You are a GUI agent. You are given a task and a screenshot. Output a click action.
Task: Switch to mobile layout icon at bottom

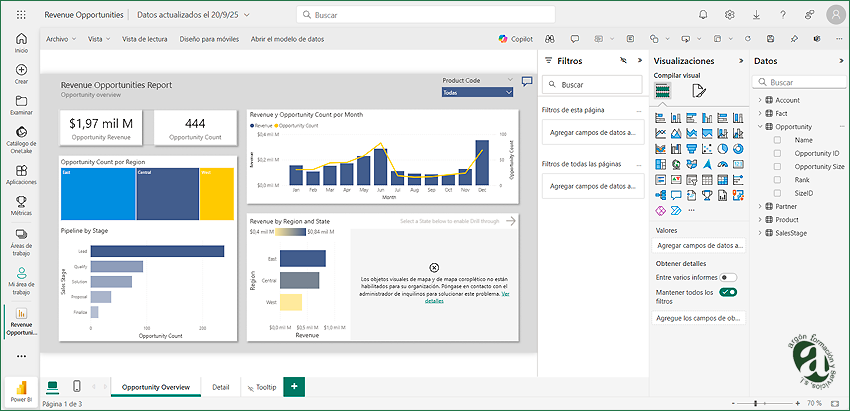[76, 386]
